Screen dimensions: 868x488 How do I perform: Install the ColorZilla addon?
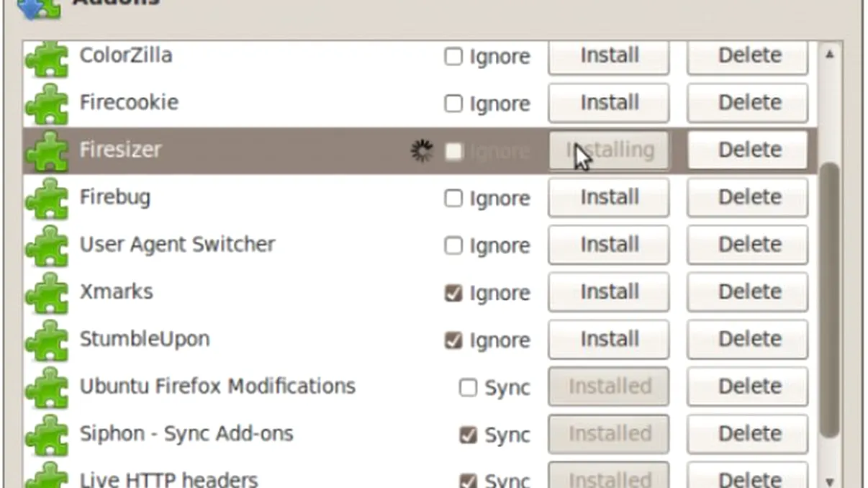coord(608,56)
